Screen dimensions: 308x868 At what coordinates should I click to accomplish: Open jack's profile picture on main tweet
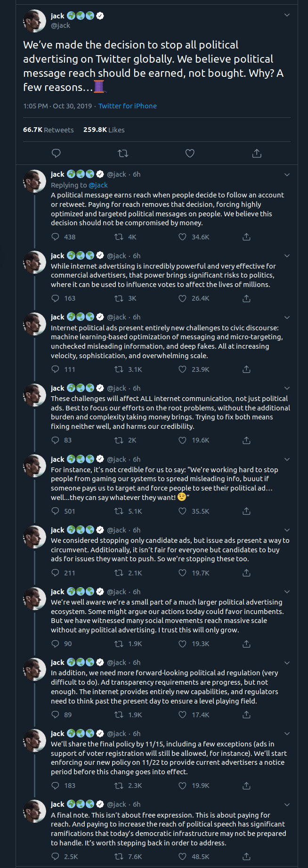[x=34, y=21]
